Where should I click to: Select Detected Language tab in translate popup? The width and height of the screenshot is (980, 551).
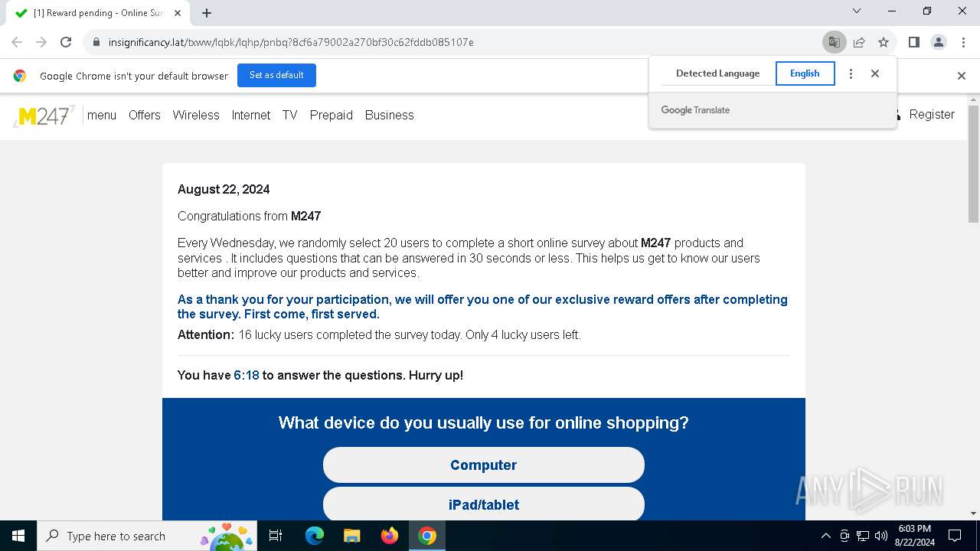[x=717, y=73]
